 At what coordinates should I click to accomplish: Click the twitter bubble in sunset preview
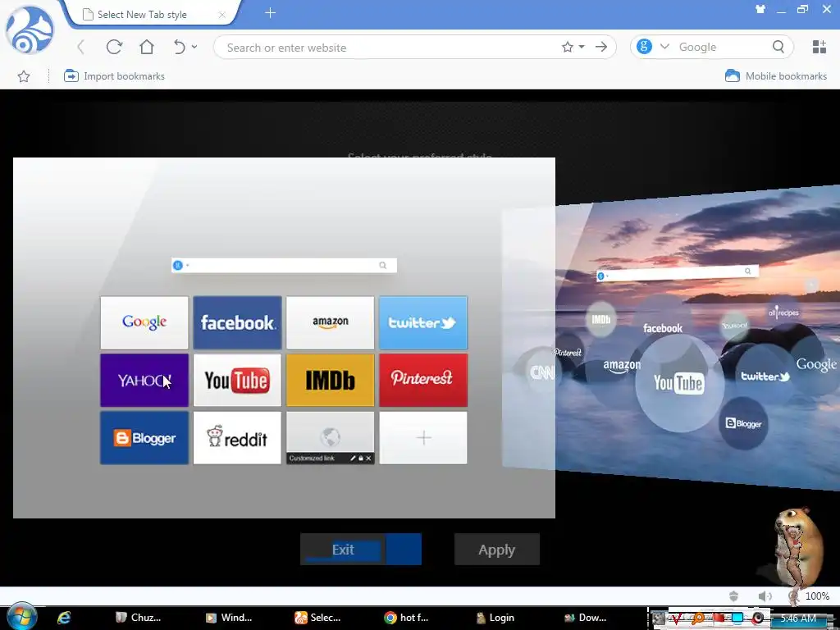[765, 376]
